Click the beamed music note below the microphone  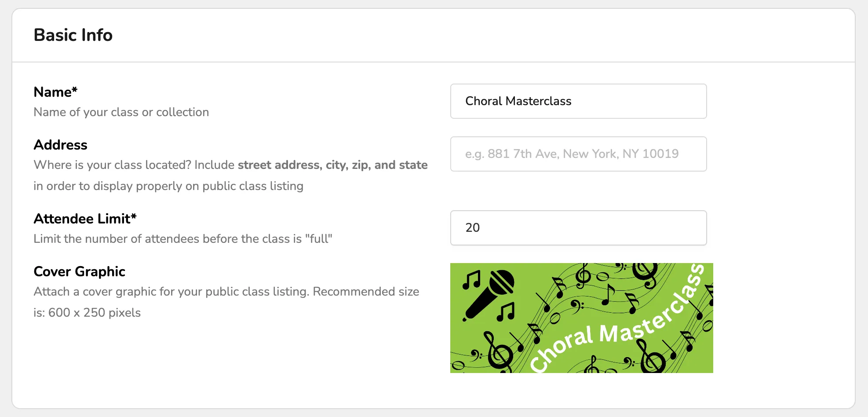(x=506, y=311)
